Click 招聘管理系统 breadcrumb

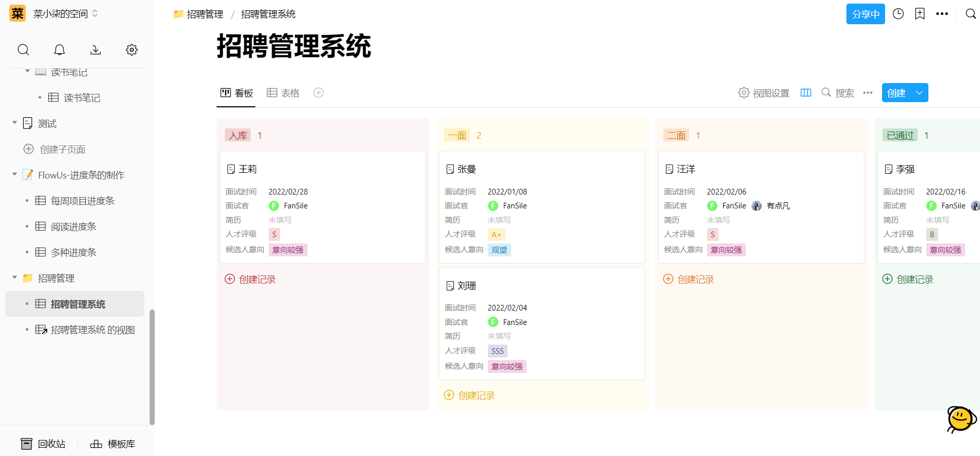268,14
